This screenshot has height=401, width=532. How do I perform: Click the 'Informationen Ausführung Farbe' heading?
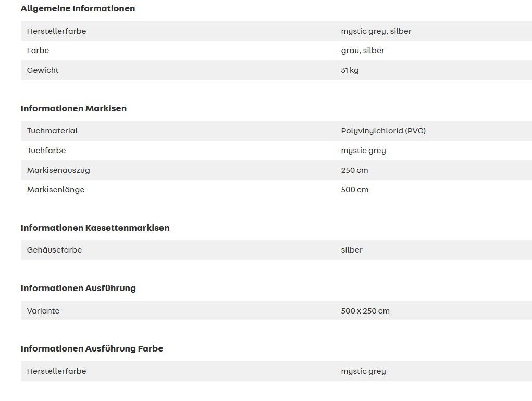(x=92, y=349)
